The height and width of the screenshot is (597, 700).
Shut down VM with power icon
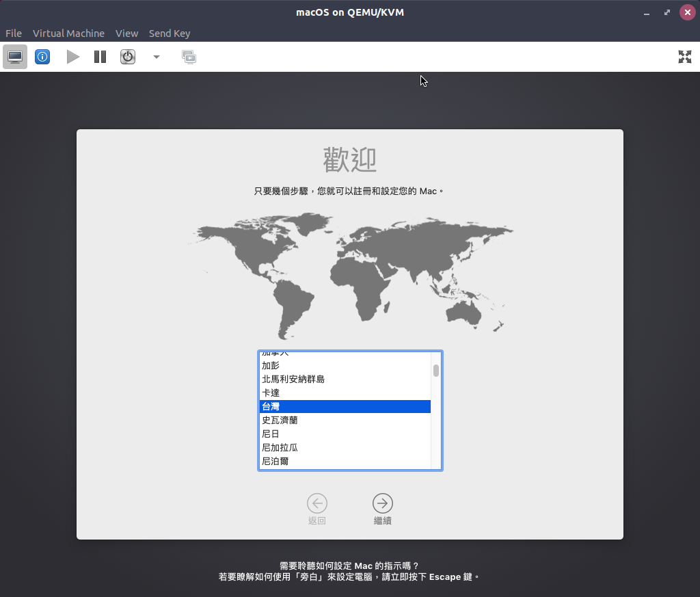[128, 57]
